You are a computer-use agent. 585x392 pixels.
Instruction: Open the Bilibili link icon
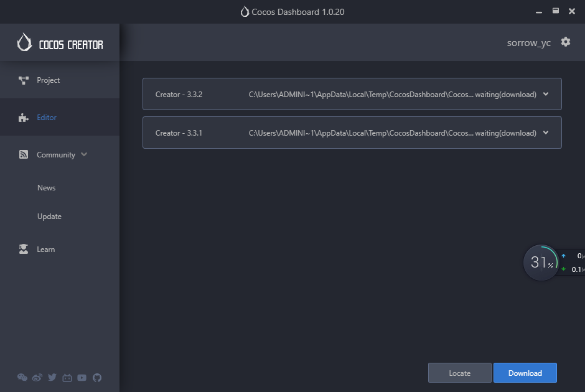pos(67,377)
